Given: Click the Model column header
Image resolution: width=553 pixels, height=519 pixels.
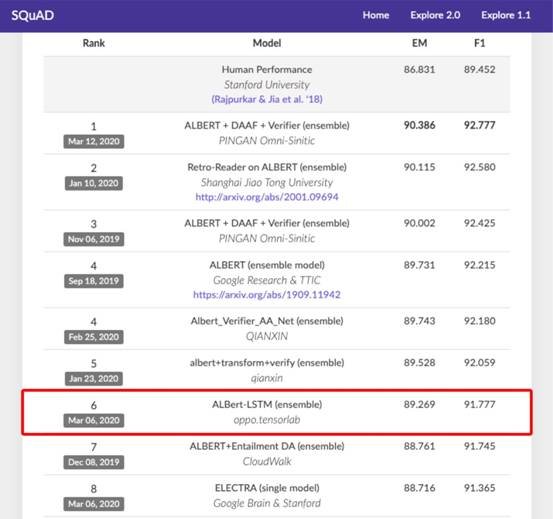Looking at the screenshot, I should [x=267, y=43].
